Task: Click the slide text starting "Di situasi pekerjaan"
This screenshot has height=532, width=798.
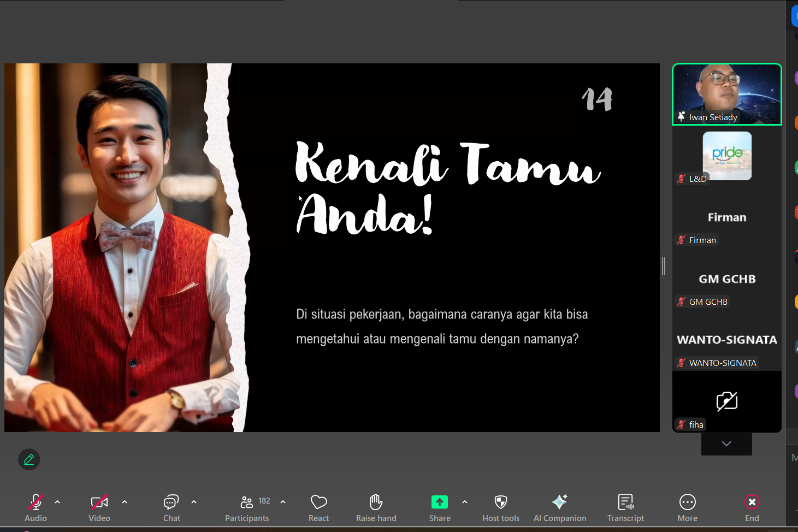Action: pos(442,327)
